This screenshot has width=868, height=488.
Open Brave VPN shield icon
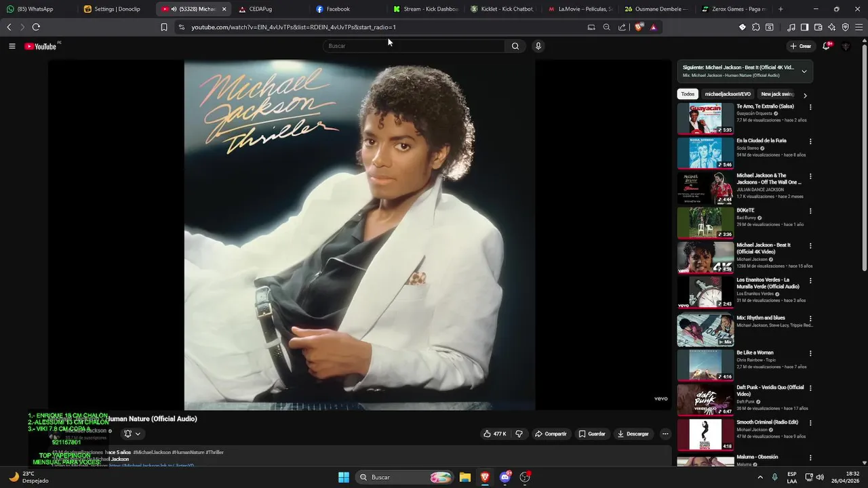coord(846,27)
